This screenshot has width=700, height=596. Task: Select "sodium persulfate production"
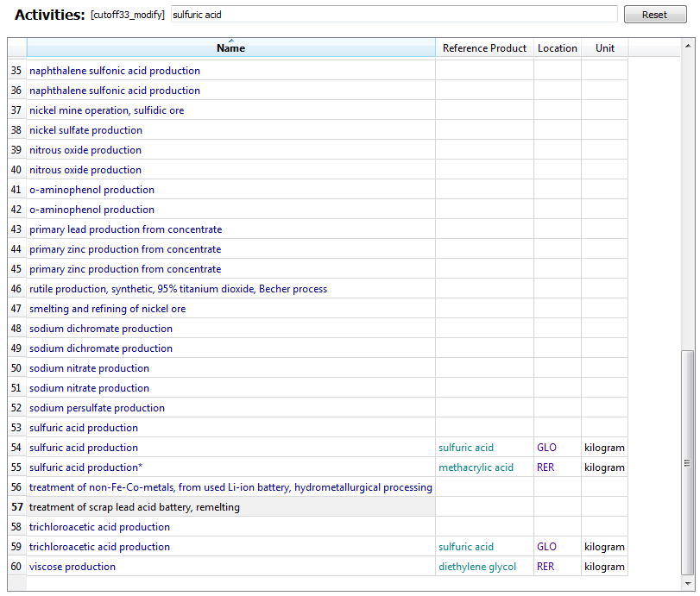(x=97, y=407)
